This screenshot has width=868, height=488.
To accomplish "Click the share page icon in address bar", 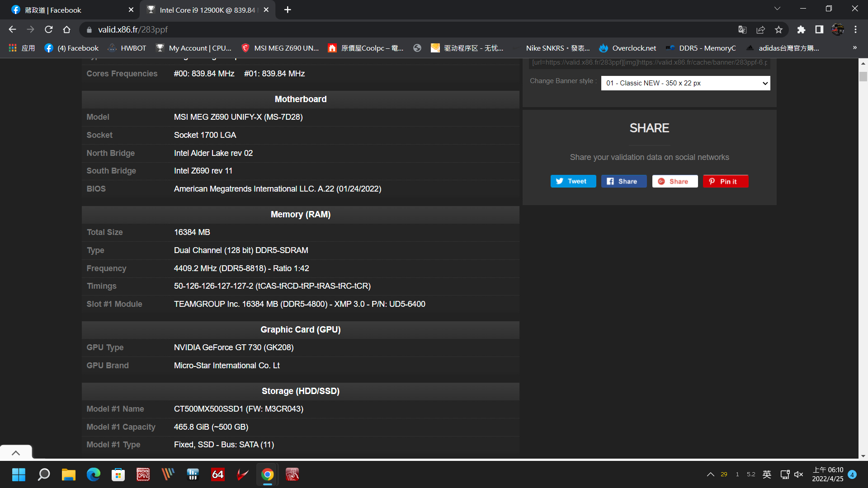I will [760, 29].
